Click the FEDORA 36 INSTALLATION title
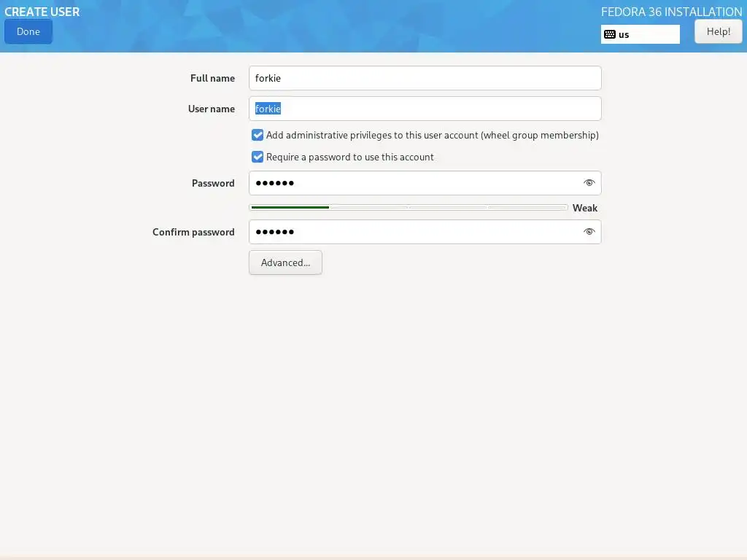Viewport: 747px width, 560px height. point(671,12)
